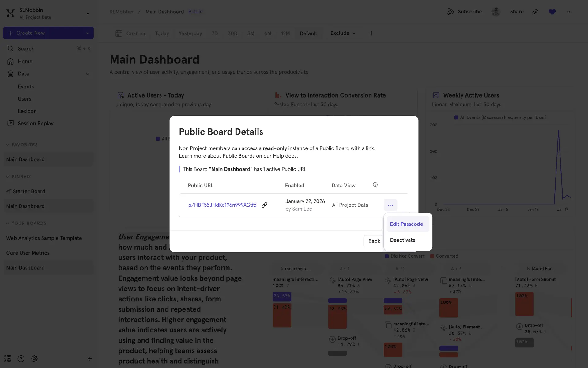
Task: Open the SLMobbin project switcher chevron
Action: 88,13
